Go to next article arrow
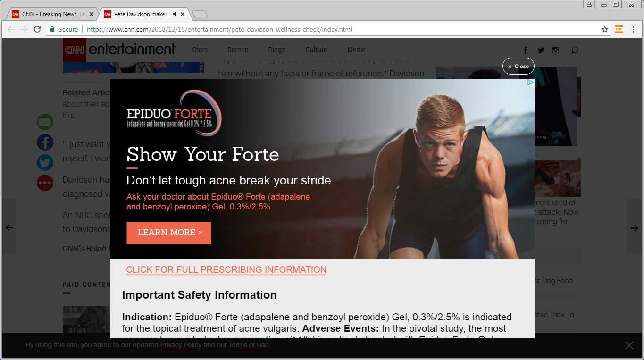Viewport: 644px width, 360px height. pos(635,228)
